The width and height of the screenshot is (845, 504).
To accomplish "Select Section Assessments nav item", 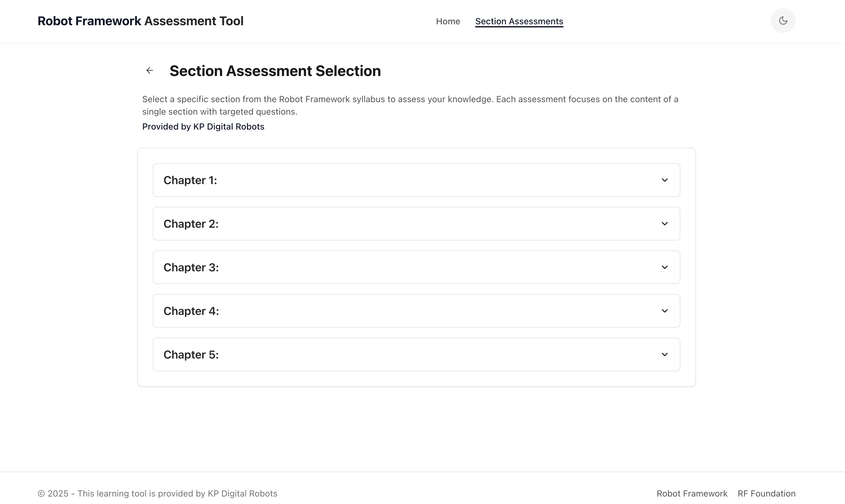I will pyautogui.click(x=519, y=21).
